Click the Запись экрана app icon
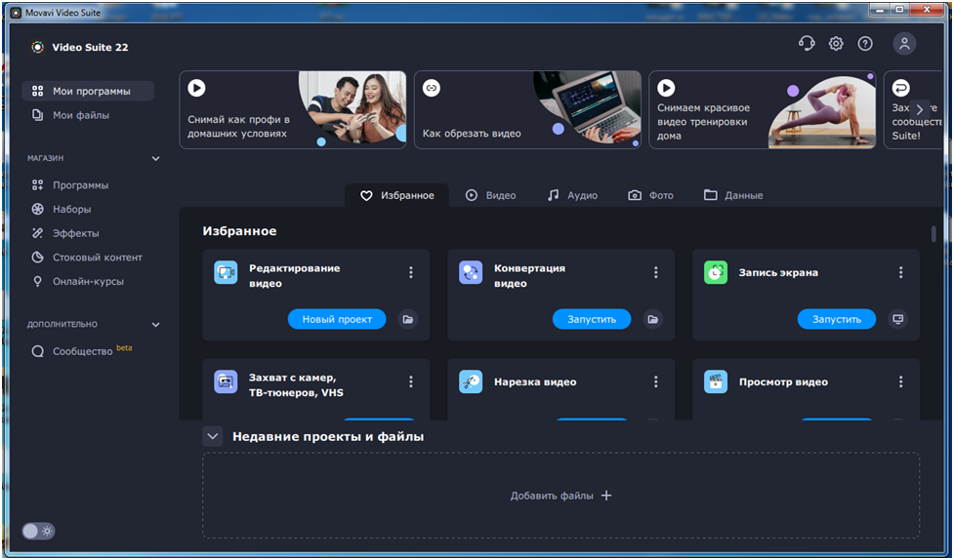This screenshot has height=560, width=954. (x=716, y=272)
